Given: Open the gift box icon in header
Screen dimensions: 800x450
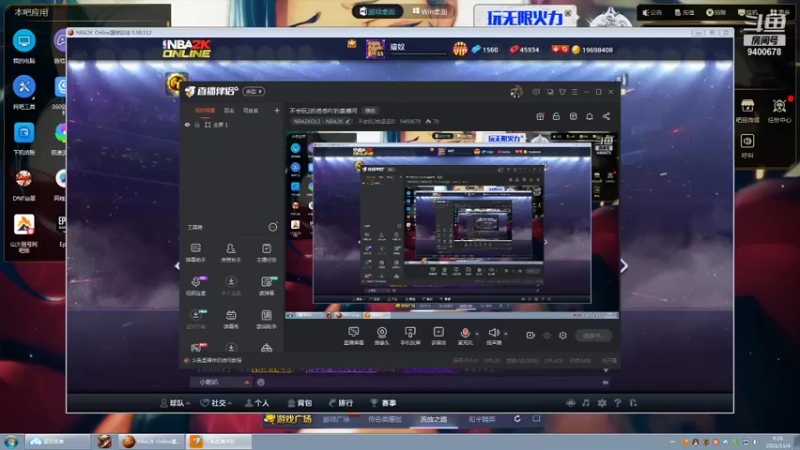Looking at the screenshot, I should [x=540, y=116].
